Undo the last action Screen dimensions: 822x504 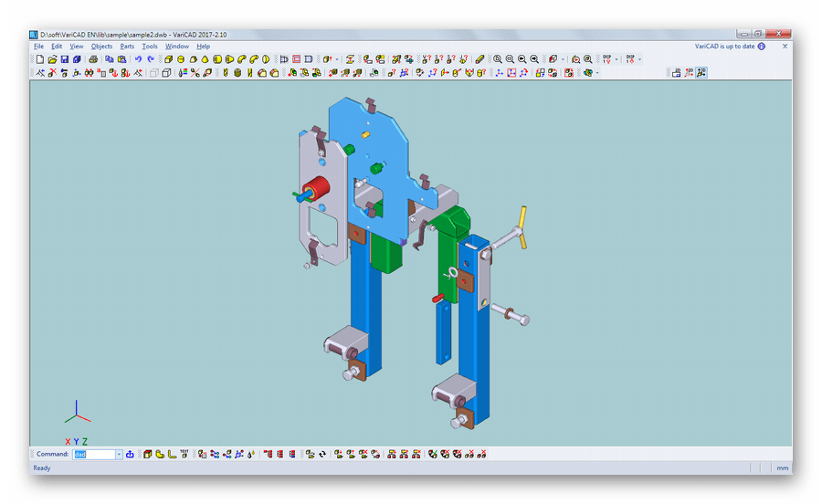click(x=139, y=59)
